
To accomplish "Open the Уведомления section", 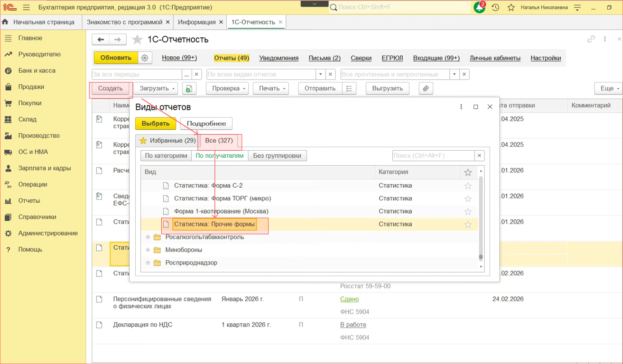I will [279, 58].
